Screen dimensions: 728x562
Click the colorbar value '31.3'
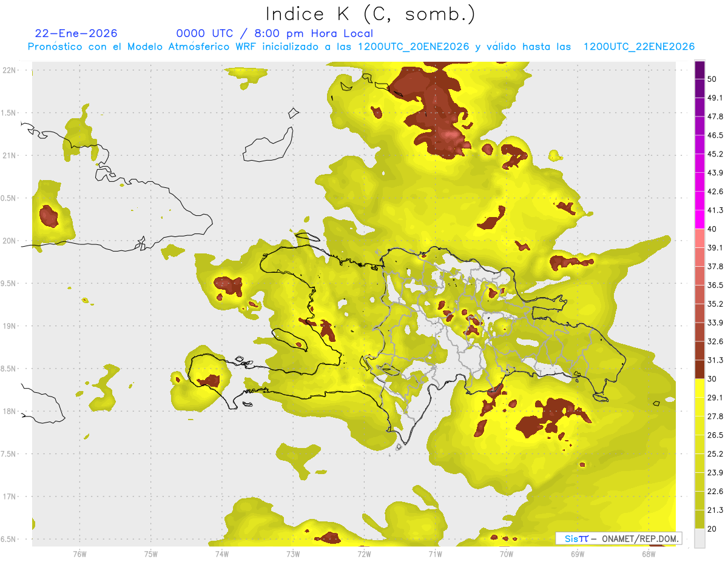tap(715, 360)
